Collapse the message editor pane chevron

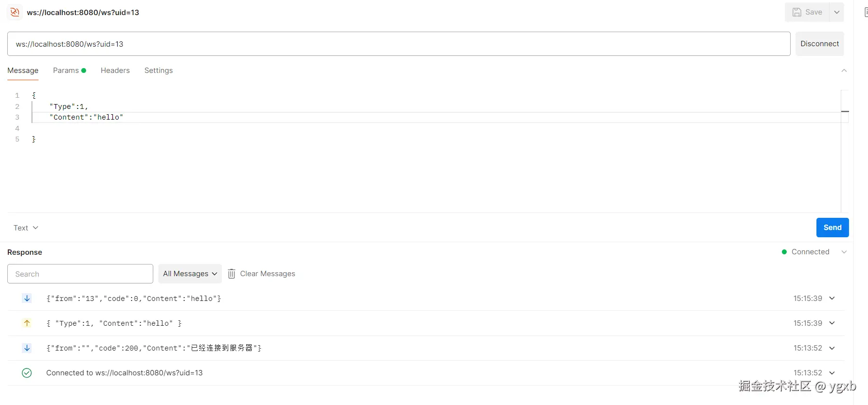(x=844, y=70)
